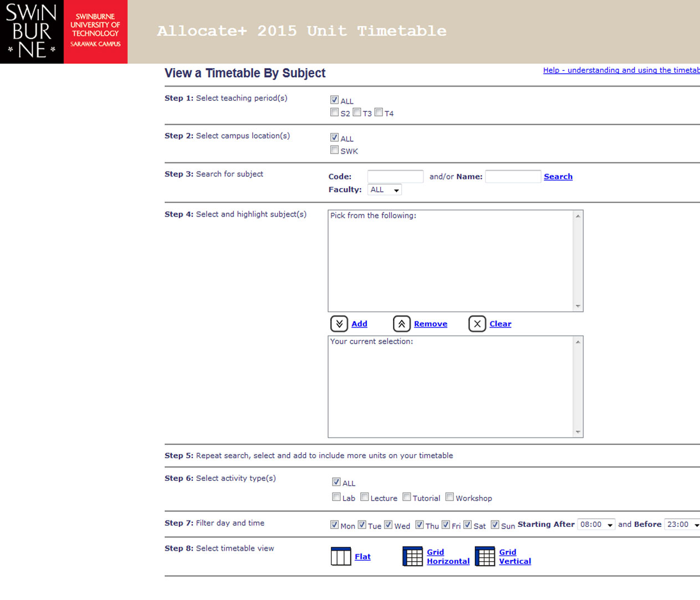Click the Grid Horizontal view icon
The width and height of the screenshot is (700, 600).
click(x=413, y=556)
